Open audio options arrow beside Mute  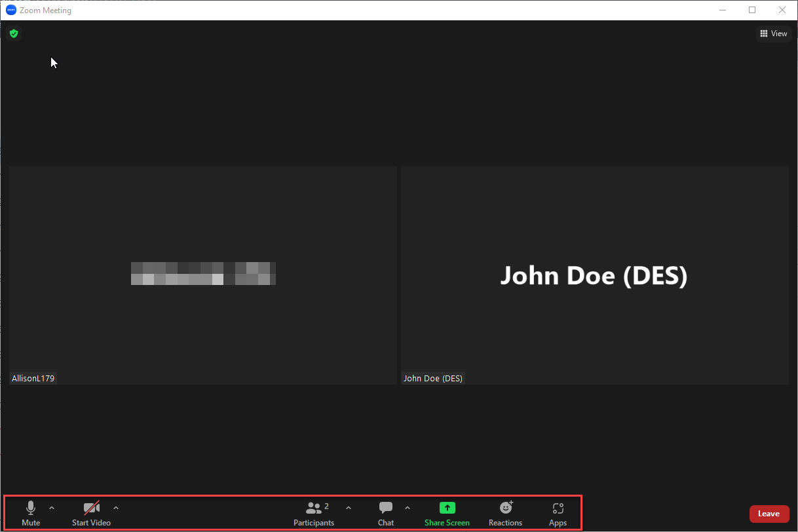coord(52,508)
